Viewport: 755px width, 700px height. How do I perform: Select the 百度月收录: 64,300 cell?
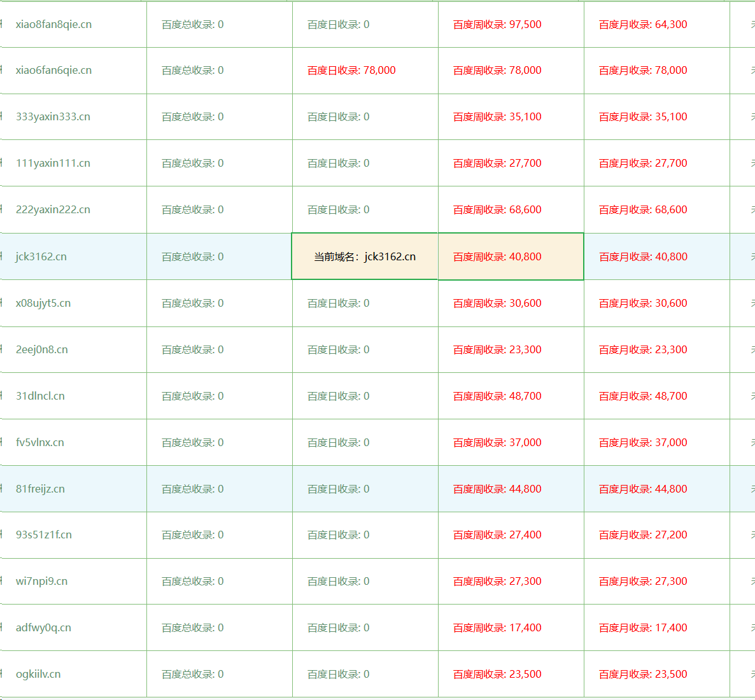[643, 25]
